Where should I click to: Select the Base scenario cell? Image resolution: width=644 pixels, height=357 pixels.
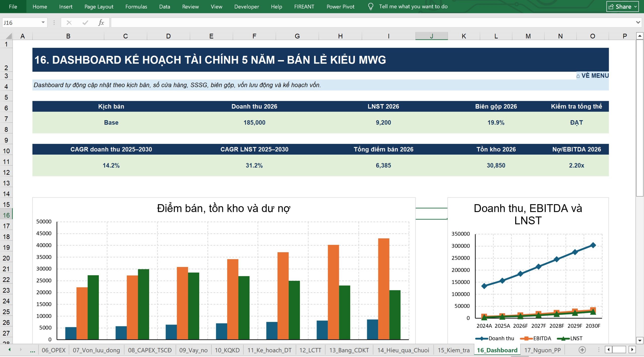pos(111,122)
